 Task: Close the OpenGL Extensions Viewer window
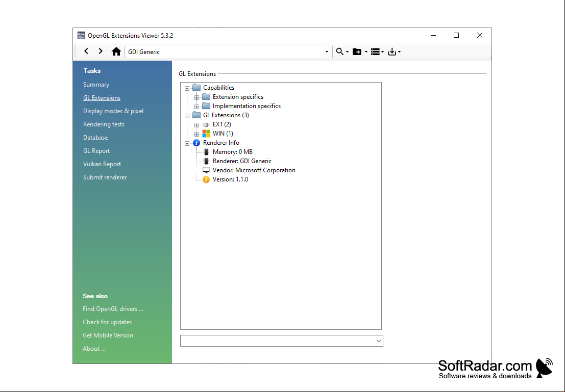coord(480,35)
